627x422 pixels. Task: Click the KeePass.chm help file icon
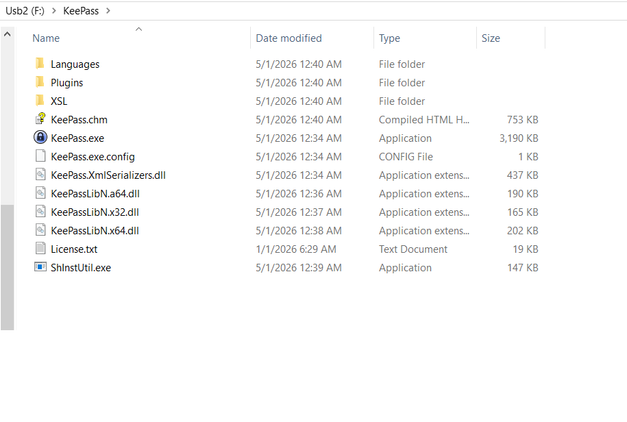(40, 119)
